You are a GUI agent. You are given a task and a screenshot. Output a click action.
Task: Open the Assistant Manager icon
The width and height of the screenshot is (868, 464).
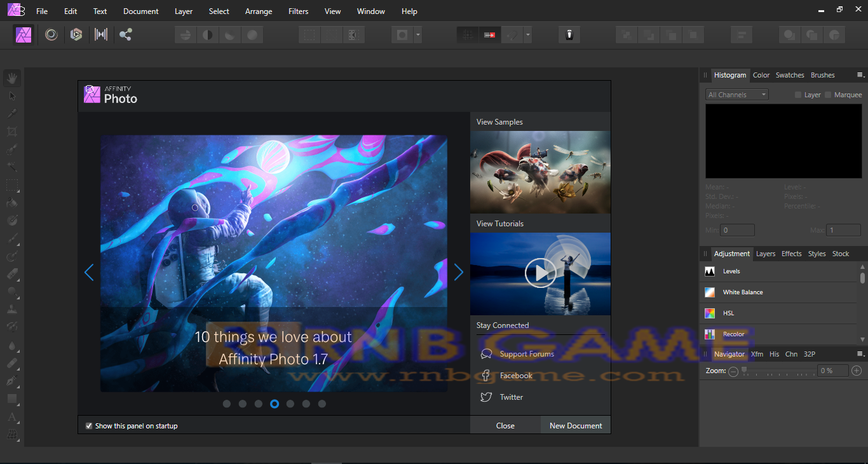pos(569,34)
